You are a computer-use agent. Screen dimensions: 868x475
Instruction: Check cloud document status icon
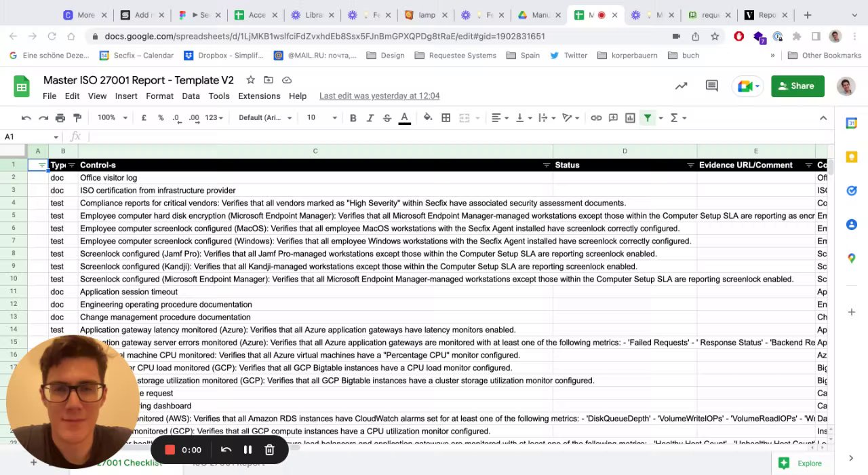(x=287, y=80)
